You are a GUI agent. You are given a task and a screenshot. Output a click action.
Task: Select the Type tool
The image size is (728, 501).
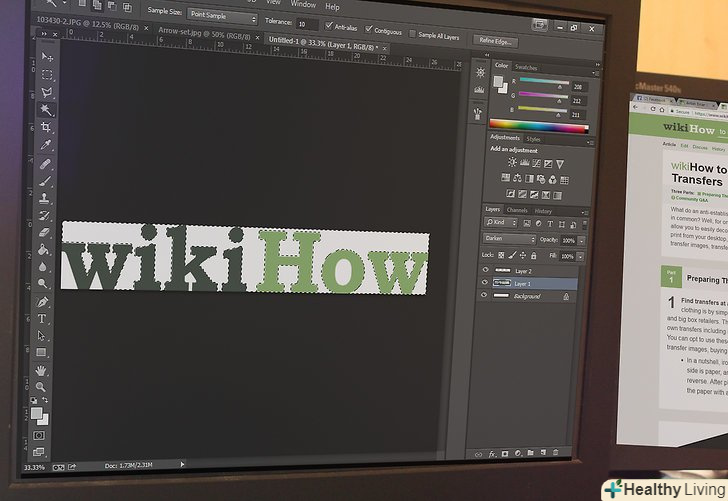(x=42, y=319)
